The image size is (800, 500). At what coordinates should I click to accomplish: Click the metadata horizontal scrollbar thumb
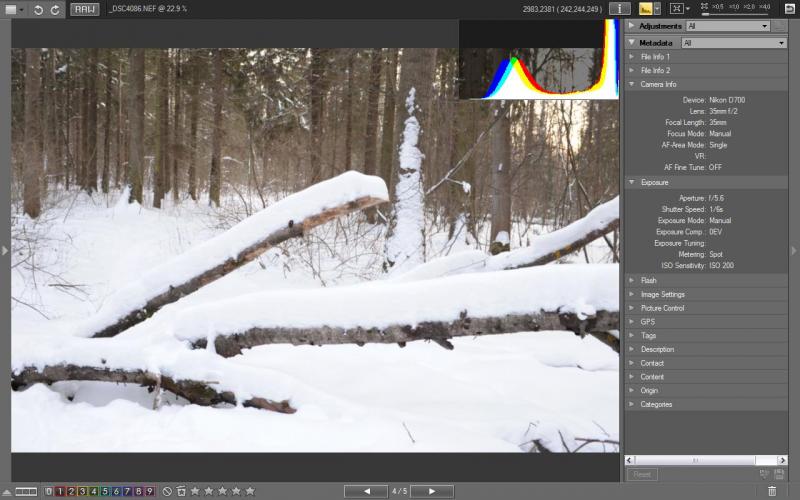(x=695, y=460)
